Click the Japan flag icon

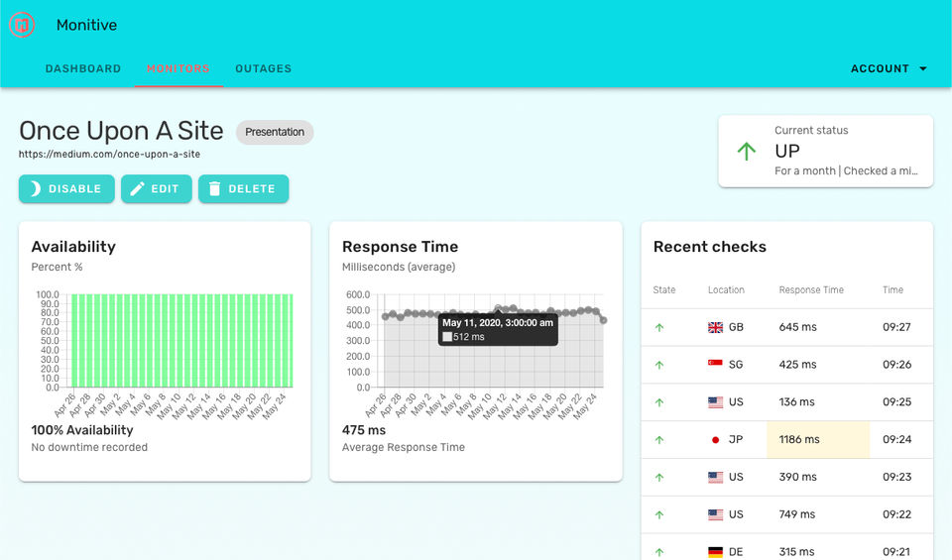coord(715,440)
